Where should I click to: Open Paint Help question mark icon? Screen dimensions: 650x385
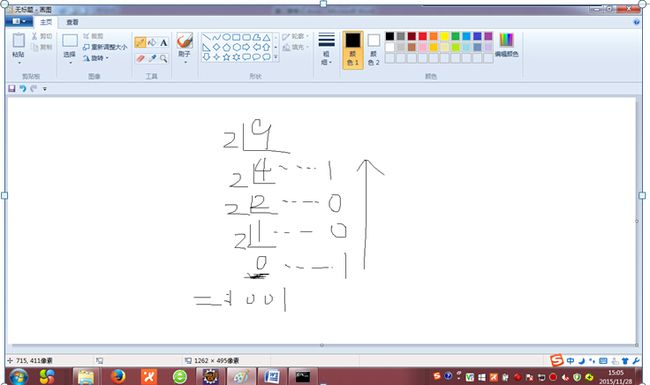pos(637,22)
